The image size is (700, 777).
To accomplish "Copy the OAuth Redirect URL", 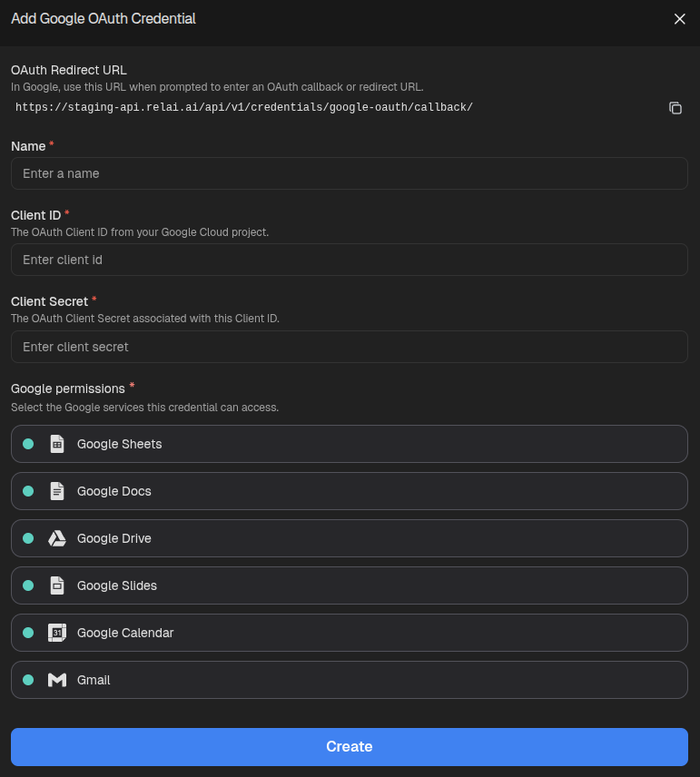I will coord(675,108).
